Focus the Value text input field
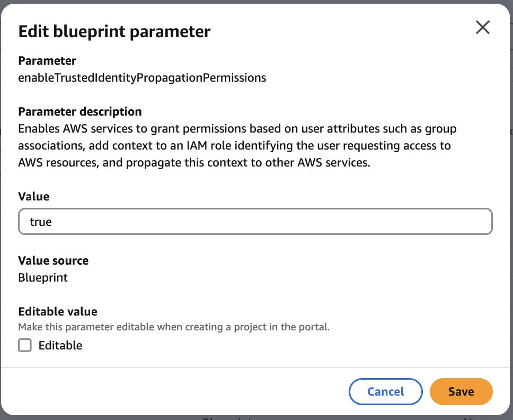 255,222
